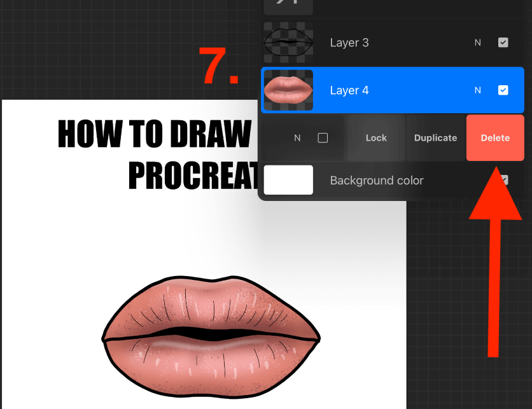Hide Layer 3 using its visibility checkbox
Image resolution: width=532 pixels, height=409 pixels.
click(503, 43)
